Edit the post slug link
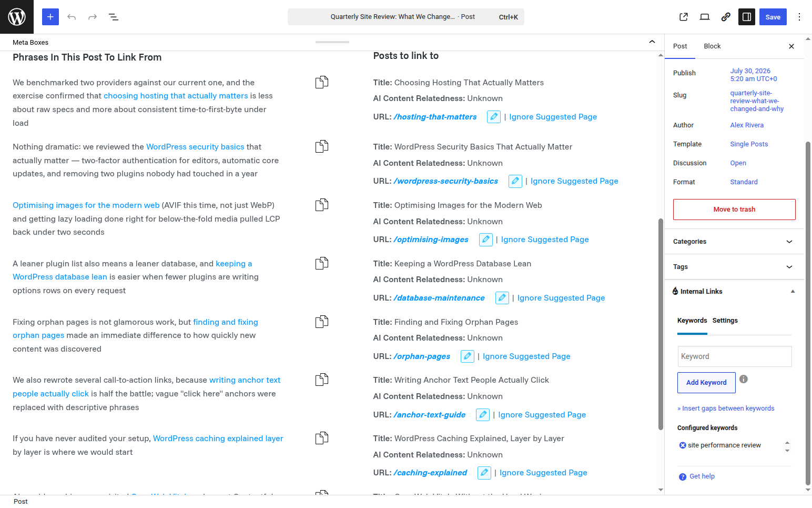 pyautogui.click(x=757, y=101)
